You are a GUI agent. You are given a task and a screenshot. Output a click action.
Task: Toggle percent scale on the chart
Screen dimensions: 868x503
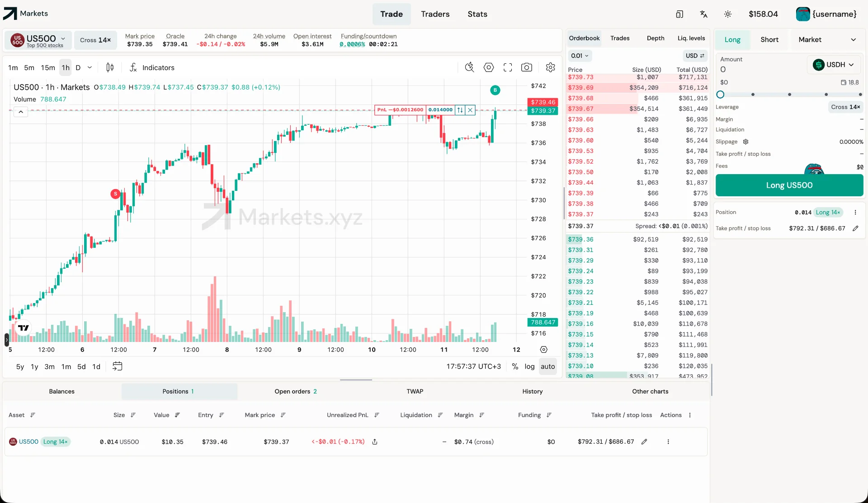click(515, 366)
